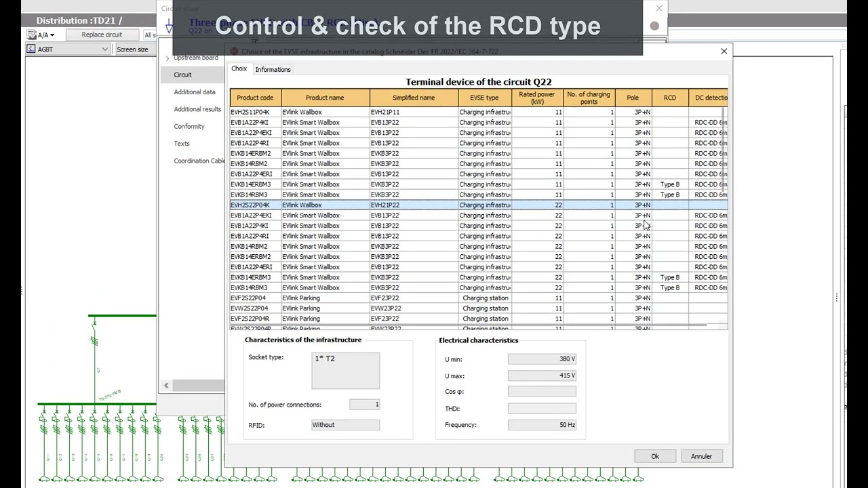The height and width of the screenshot is (488, 868).
Task: Click the No. of charging points header
Action: pyautogui.click(x=589, y=98)
